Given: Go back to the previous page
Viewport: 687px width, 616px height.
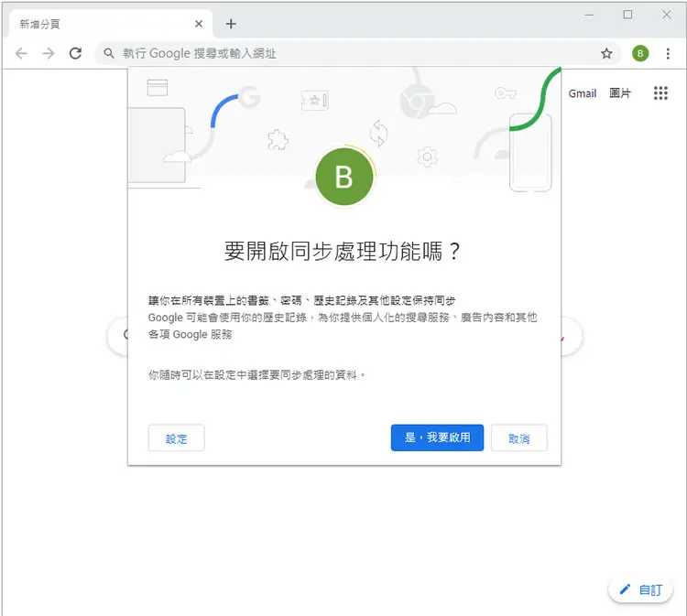Looking at the screenshot, I should click(21, 53).
